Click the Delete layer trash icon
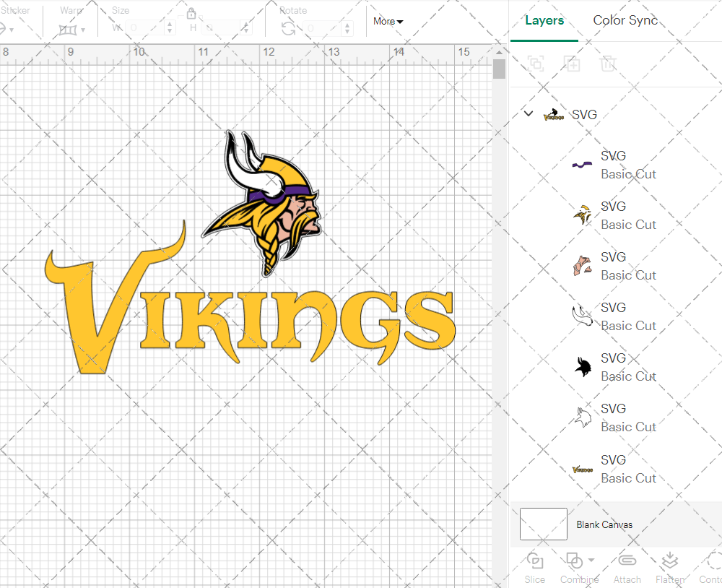Screen dimensions: 722x588 coord(608,64)
